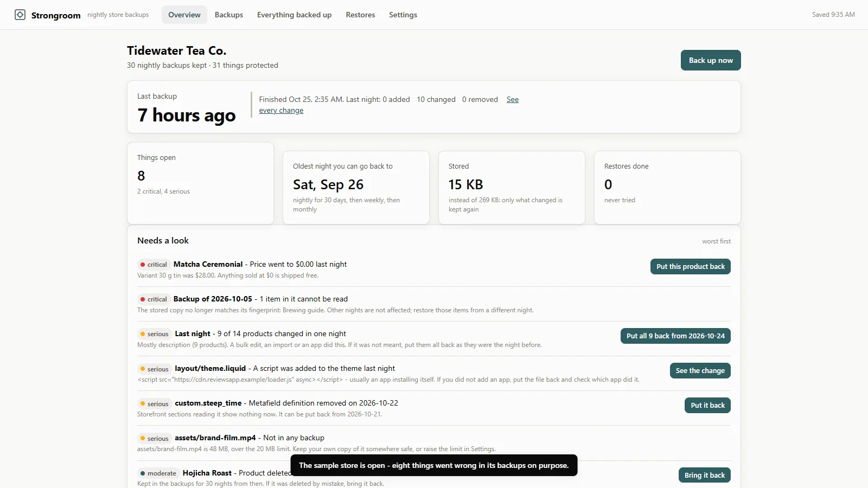Go to Everything backed up tab

pos(294,15)
